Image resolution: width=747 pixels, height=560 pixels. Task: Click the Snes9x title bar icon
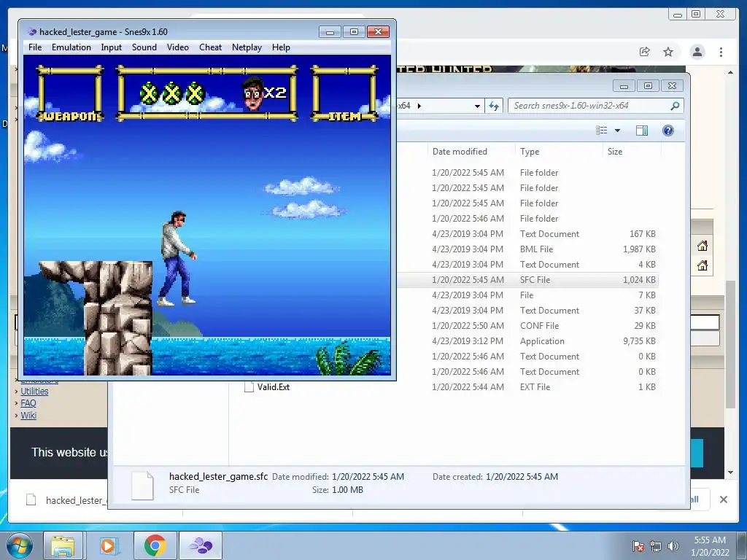click(32, 32)
